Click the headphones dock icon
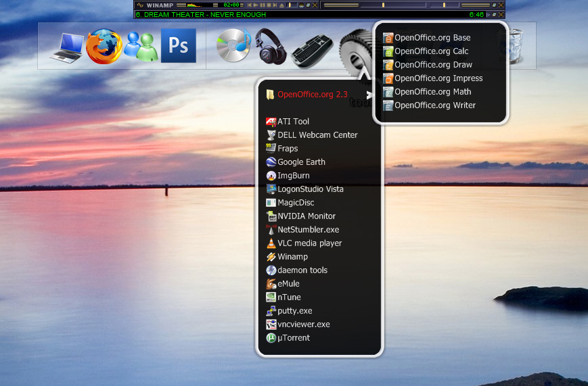 pos(271,46)
